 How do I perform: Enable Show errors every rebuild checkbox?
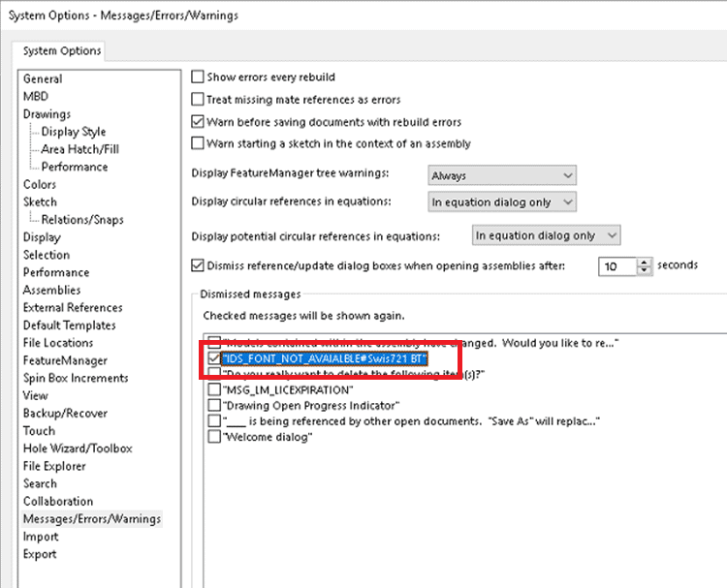pos(198,77)
